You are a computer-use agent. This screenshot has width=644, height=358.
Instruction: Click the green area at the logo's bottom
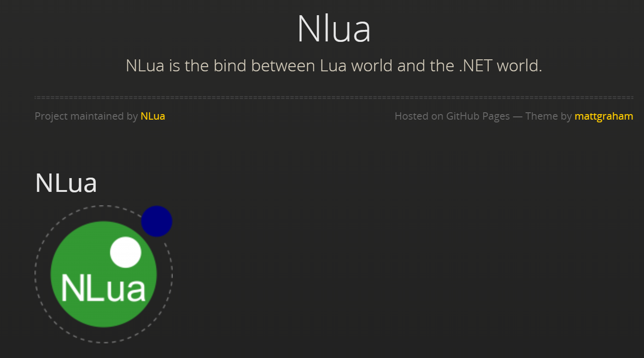click(104, 317)
